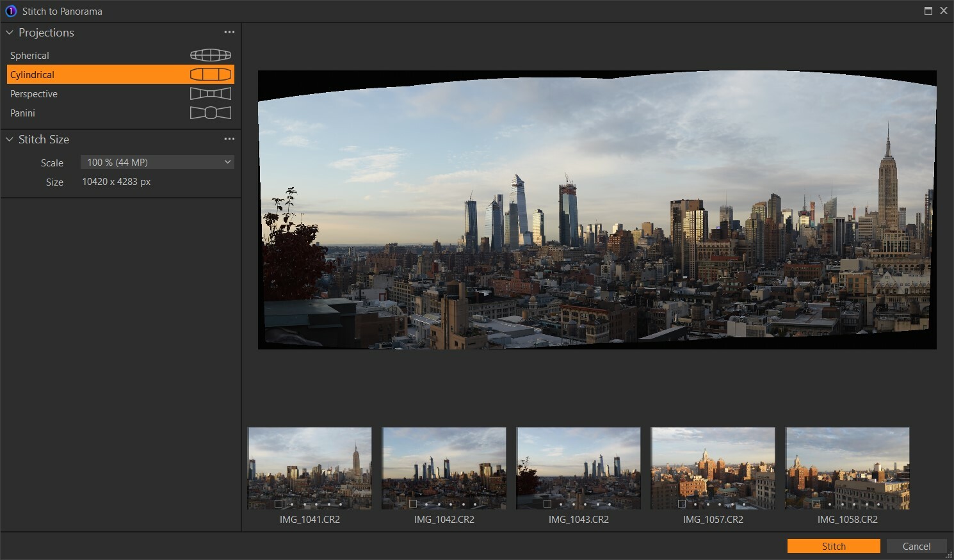Screen dimensions: 954x560
Task: Open the Stitch Size action menu
Action: click(229, 138)
